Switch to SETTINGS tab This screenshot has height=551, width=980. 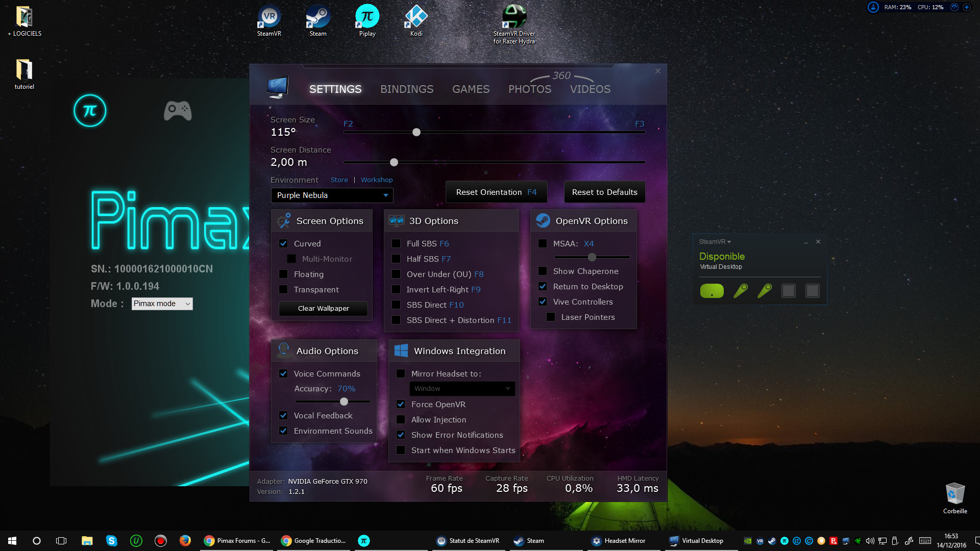tap(335, 89)
